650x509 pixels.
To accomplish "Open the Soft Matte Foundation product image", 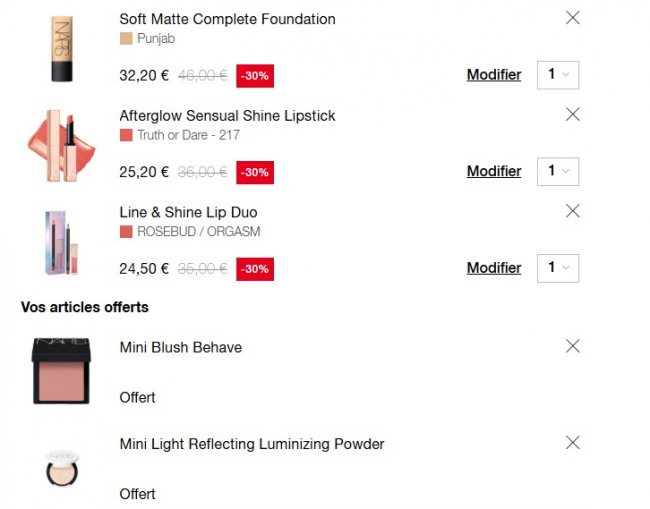I will 61,47.
